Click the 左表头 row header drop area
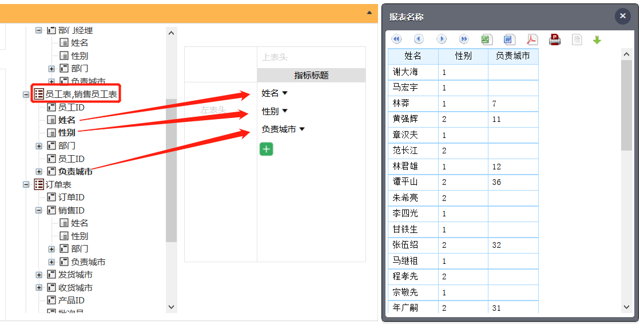This screenshot has height=328, width=644. click(221, 172)
